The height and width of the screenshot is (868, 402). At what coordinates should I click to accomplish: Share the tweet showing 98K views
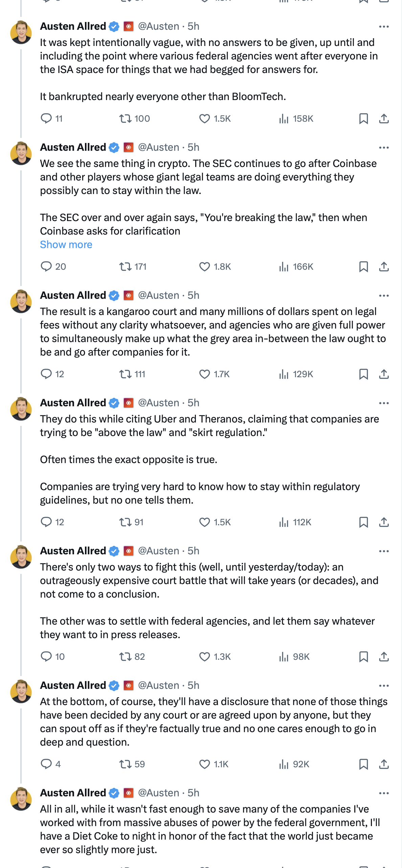384,657
